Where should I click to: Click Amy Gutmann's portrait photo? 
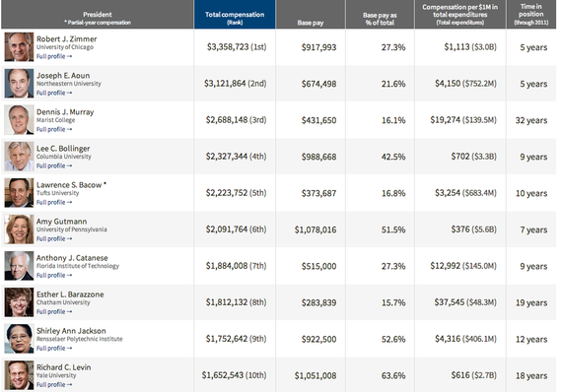[19, 229]
